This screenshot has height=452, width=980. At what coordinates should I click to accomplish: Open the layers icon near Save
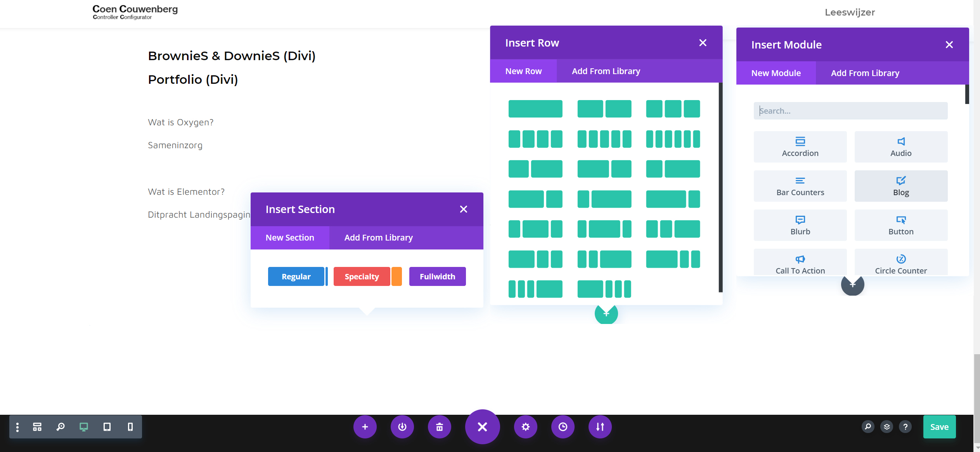(887, 427)
